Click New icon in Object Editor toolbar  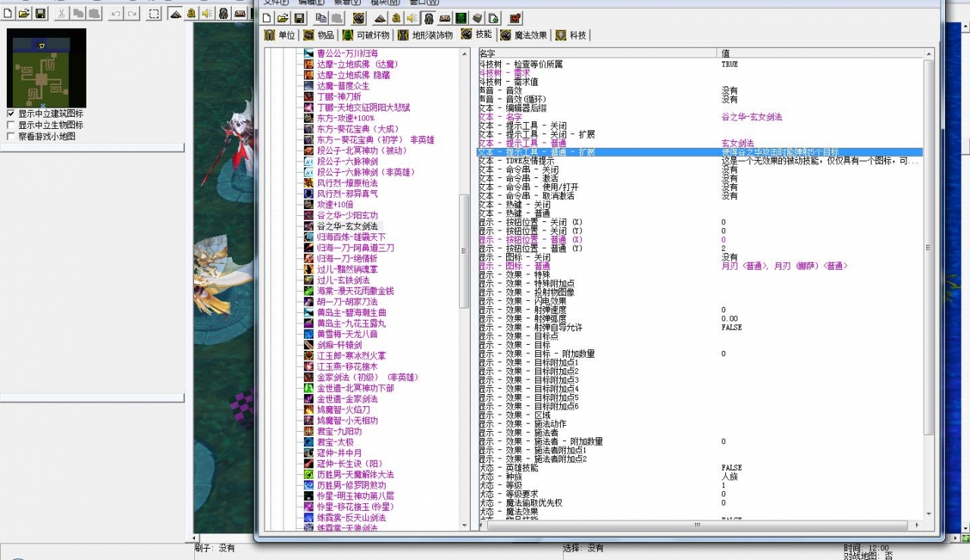tap(266, 17)
